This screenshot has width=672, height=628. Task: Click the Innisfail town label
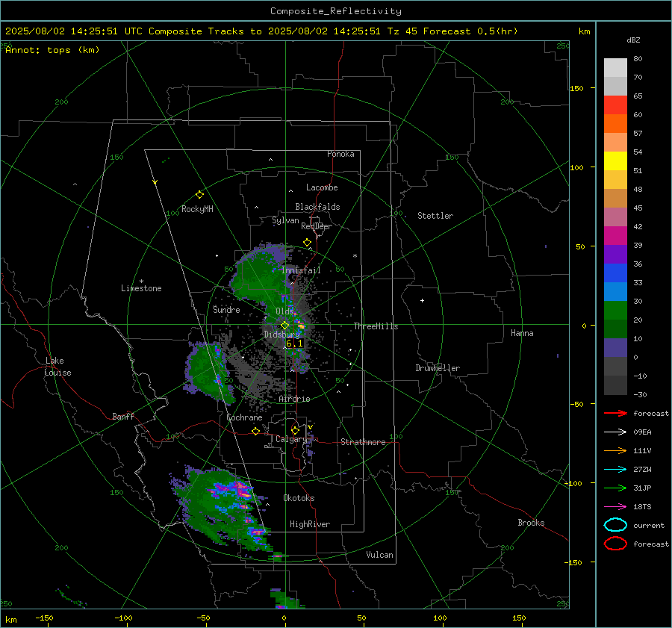coord(301,270)
